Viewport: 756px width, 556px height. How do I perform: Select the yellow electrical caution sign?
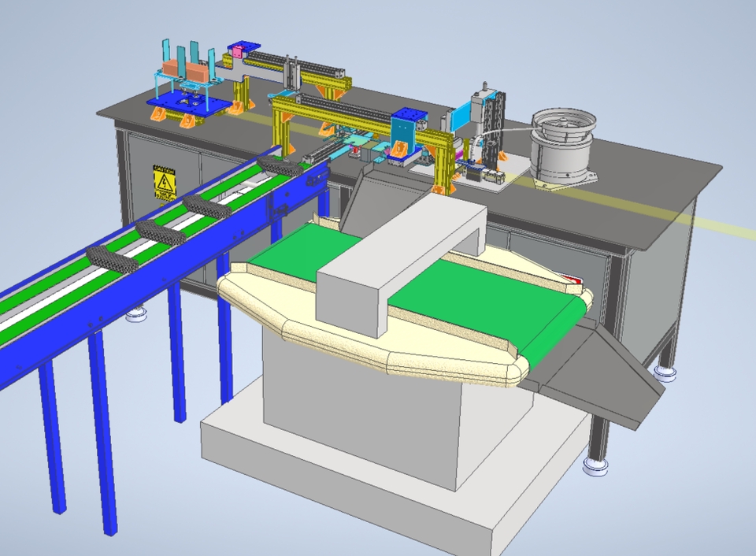pyautogui.click(x=165, y=183)
